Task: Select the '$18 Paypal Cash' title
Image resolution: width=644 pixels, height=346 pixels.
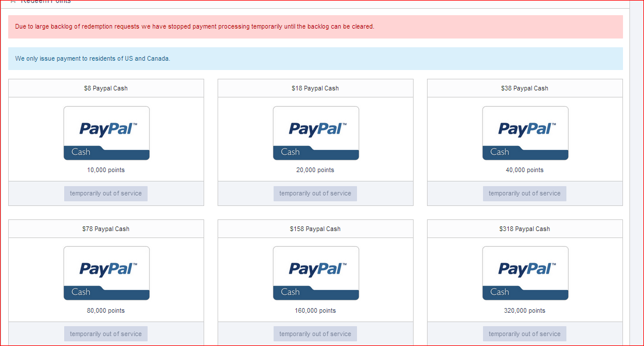Action: (x=315, y=88)
